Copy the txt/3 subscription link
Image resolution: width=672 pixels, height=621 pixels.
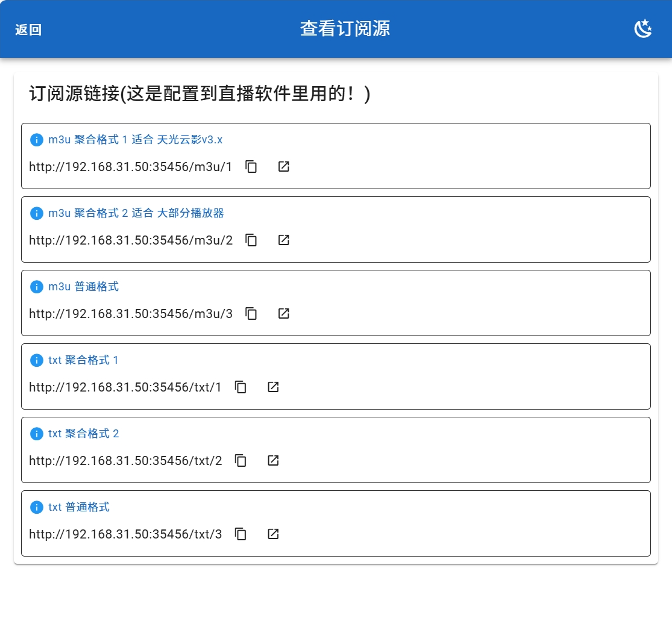[x=241, y=534]
